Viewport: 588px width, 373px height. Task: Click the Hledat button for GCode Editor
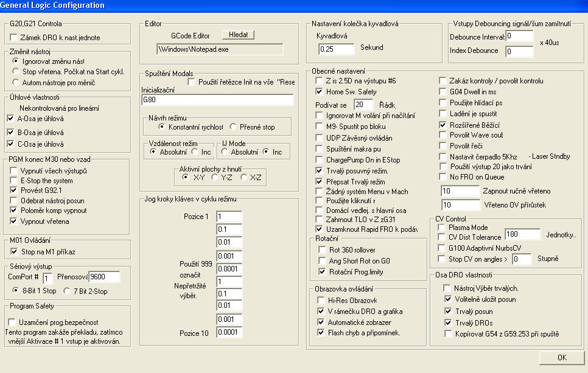pyautogui.click(x=238, y=35)
